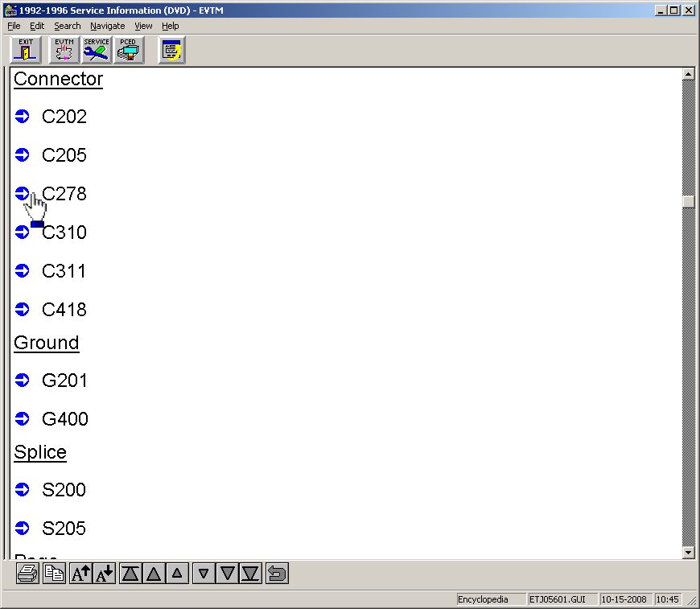The image size is (700, 609).
Task: Open splice S200 link
Action: click(x=64, y=490)
